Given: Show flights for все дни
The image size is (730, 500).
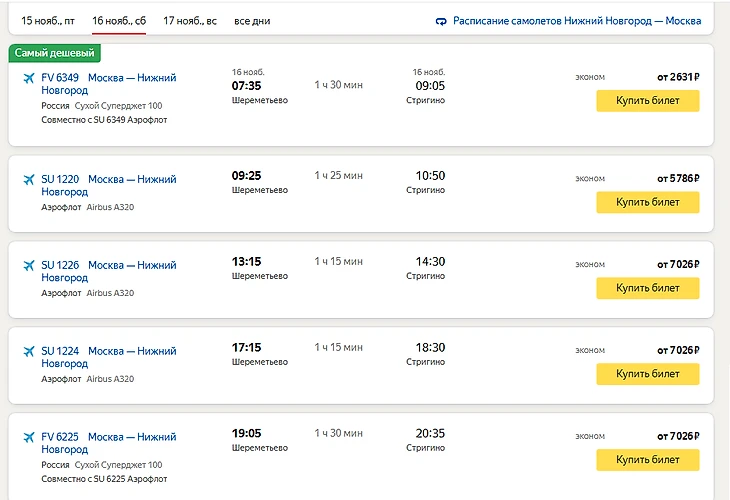Looking at the screenshot, I should 251,21.
